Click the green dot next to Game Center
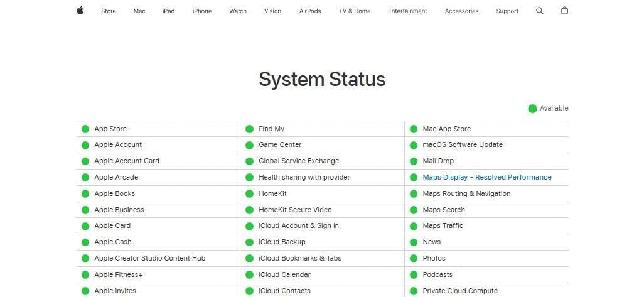644x297 pixels. (249, 145)
